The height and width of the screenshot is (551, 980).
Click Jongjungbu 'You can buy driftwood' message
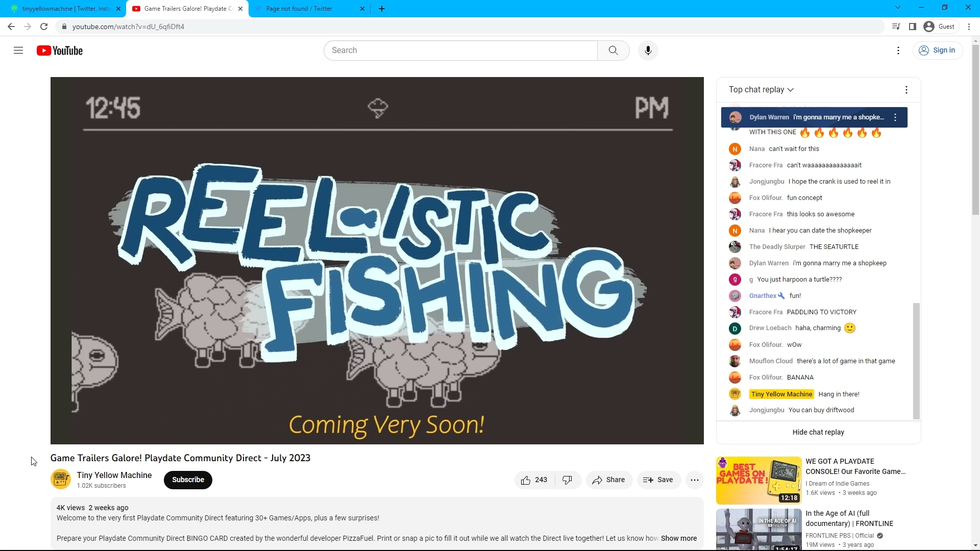821,410
